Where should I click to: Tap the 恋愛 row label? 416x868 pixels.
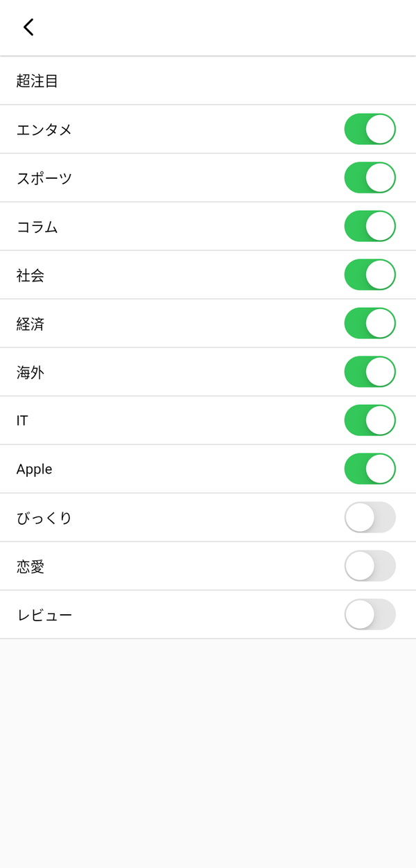(31, 566)
